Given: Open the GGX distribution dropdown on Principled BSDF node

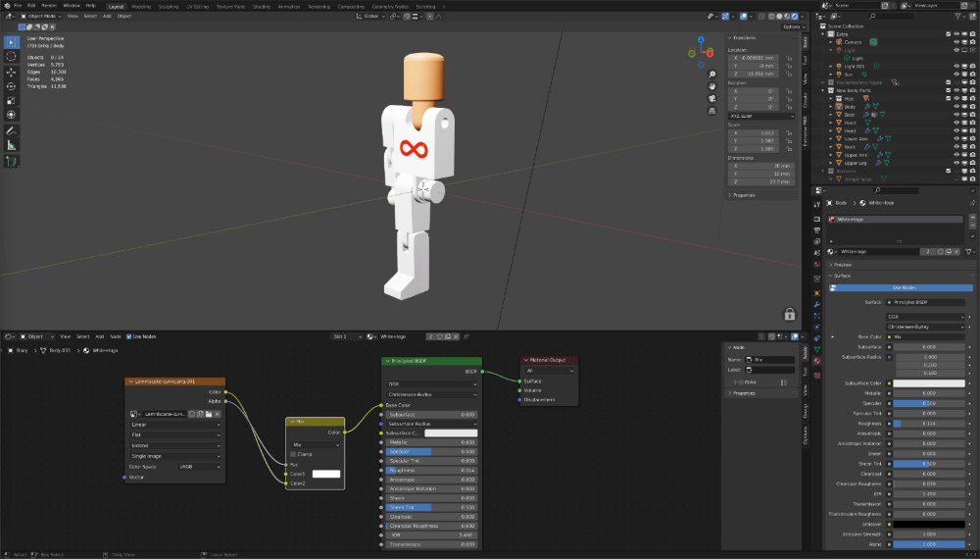Looking at the screenshot, I should [x=431, y=383].
